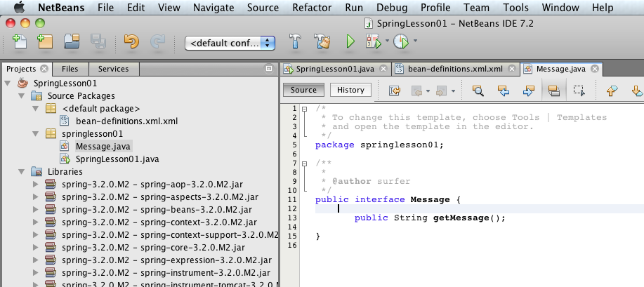
Task: Click the Clean and Build Project icon
Action: coord(322,41)
